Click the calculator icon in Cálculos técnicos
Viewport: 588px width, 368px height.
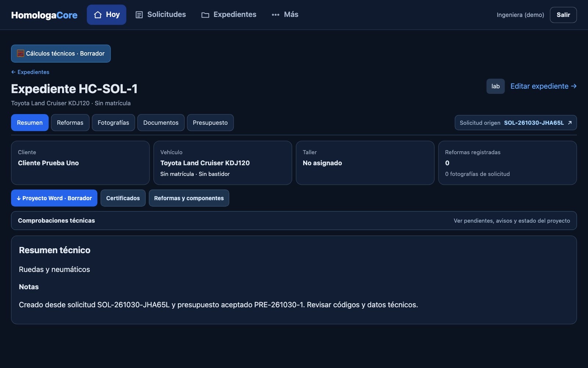[x=21, y=53]
